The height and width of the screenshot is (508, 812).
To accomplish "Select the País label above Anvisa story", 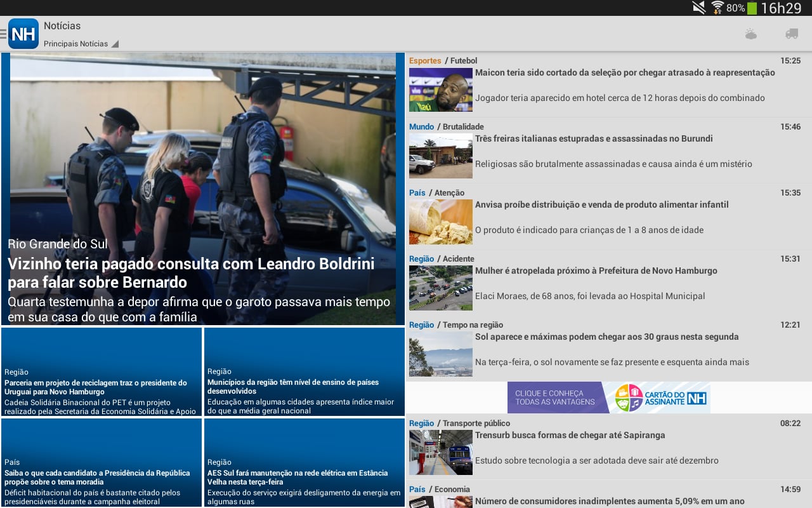I will (x=417, y=193).
